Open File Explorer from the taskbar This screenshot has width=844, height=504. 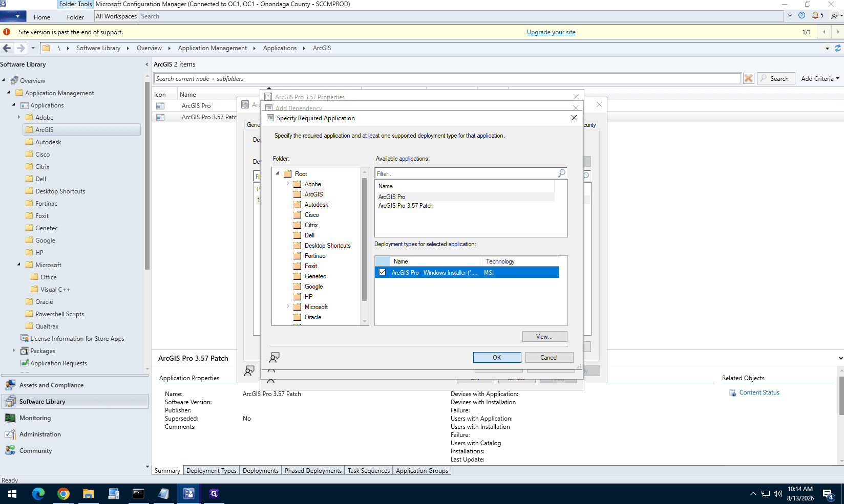pos(89,494)
